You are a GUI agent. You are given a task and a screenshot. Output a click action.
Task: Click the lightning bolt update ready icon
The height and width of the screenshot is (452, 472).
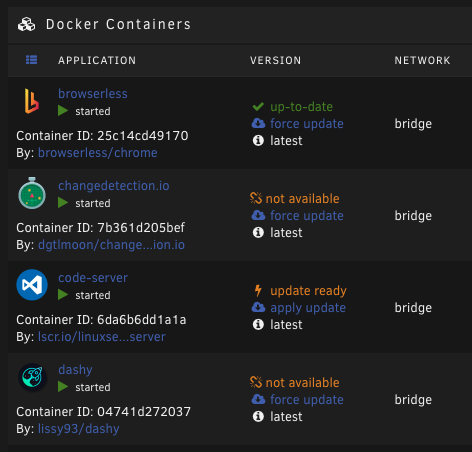[x=258, y=291]
